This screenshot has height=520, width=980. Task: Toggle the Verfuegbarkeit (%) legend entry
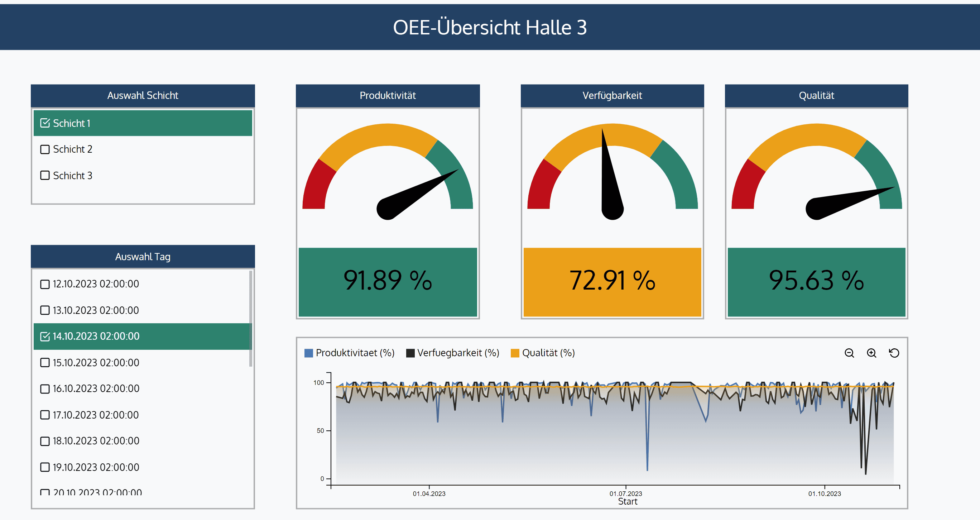[x=458, y=353]
